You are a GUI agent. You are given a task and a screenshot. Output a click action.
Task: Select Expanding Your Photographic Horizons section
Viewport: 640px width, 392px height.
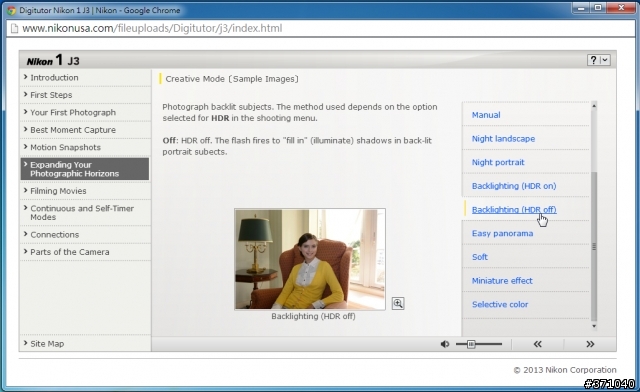pyautogui.click(x=85, y=169)
